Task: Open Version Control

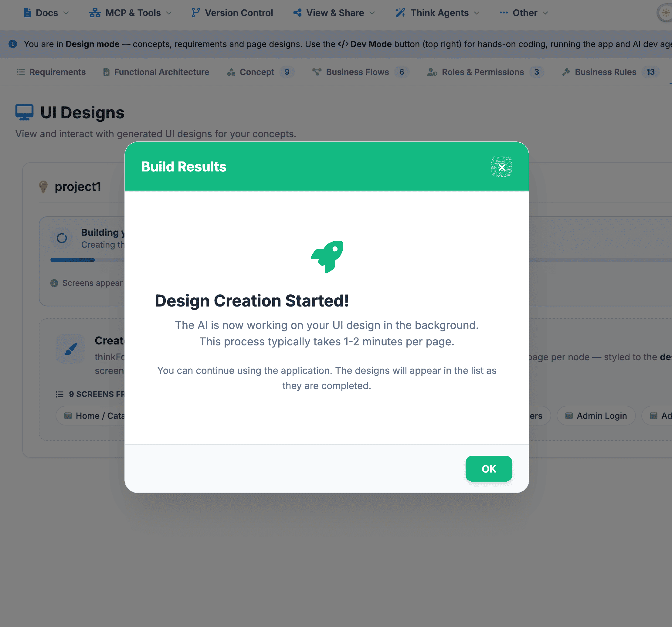Action: pos(232,13)
